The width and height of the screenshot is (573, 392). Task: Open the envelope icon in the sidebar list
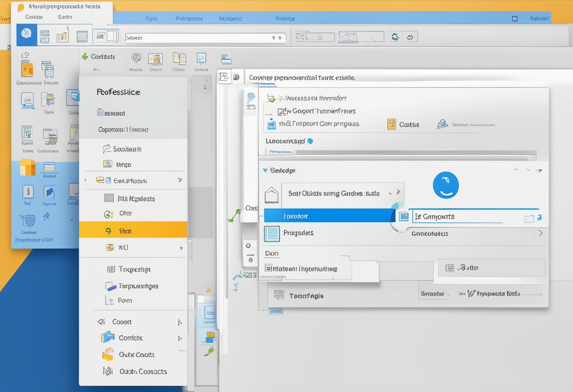click(x=109, y=180)
